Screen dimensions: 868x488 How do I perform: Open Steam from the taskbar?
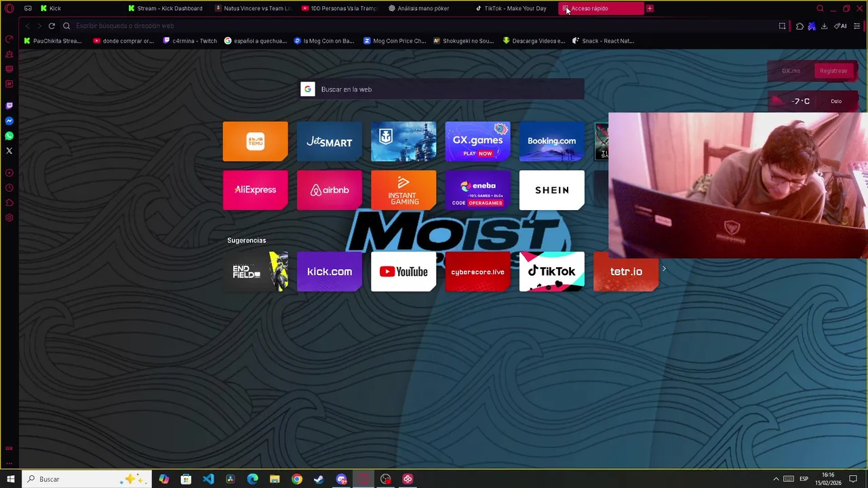tap(319, 479)
